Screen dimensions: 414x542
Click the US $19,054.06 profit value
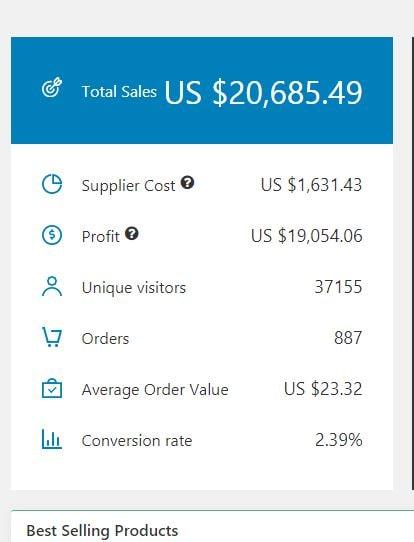tap(307, 236)
